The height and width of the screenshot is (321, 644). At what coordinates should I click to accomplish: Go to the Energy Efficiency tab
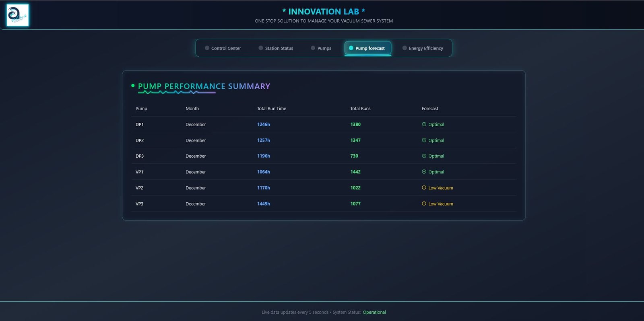pos(423,48)
